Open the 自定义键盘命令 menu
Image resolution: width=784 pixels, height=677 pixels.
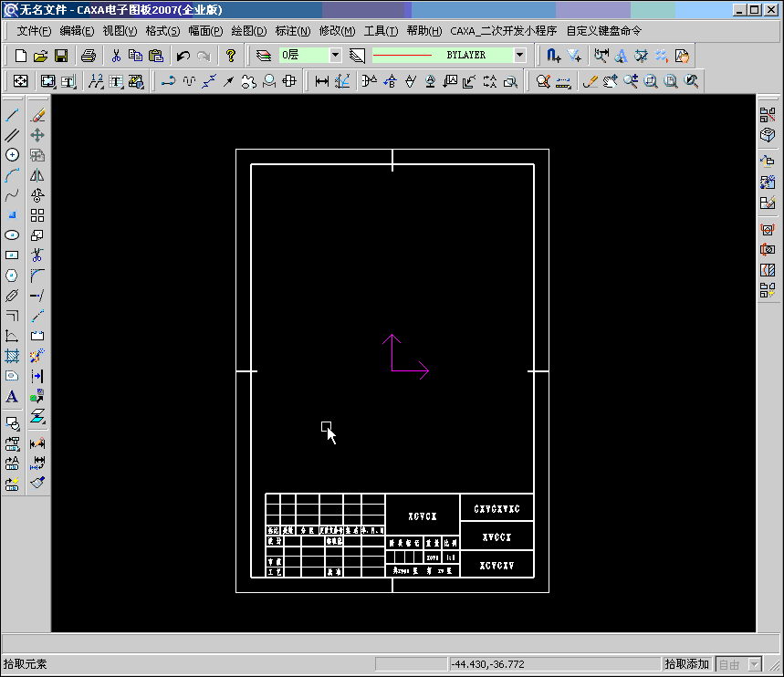point(604,31)
